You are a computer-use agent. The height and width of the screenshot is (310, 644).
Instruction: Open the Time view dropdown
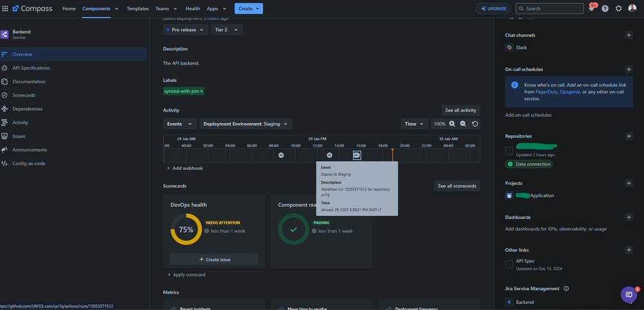[415, 124]
